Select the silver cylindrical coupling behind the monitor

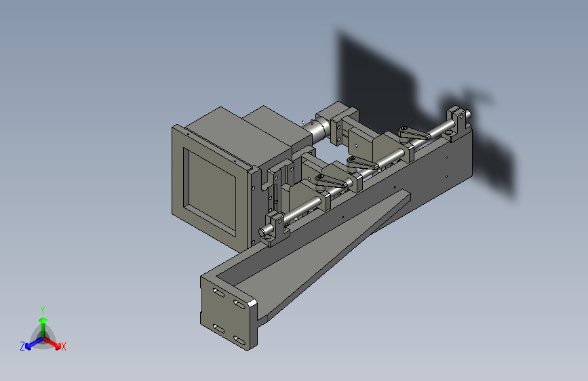[317, 129]
